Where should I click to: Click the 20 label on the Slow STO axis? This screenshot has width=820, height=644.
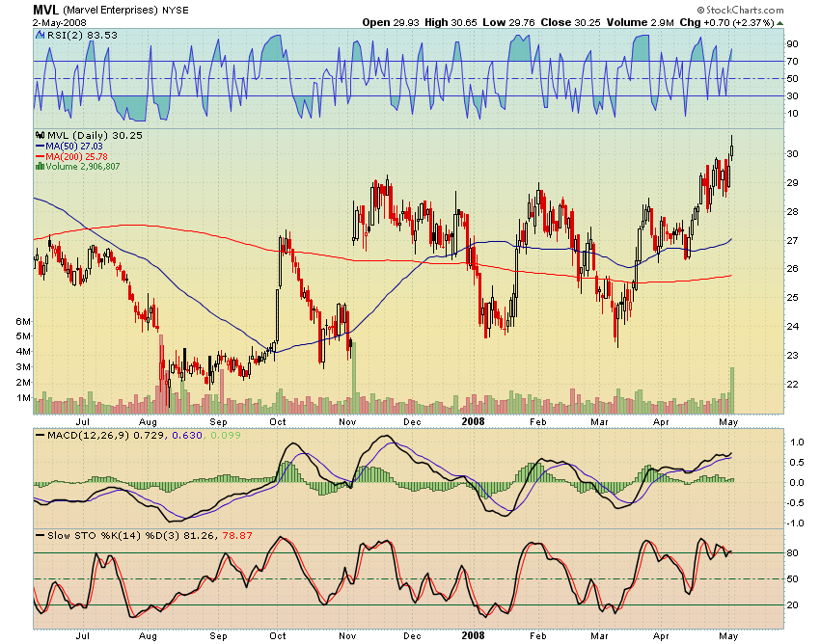pyautogui.click(x=792, y=605)
